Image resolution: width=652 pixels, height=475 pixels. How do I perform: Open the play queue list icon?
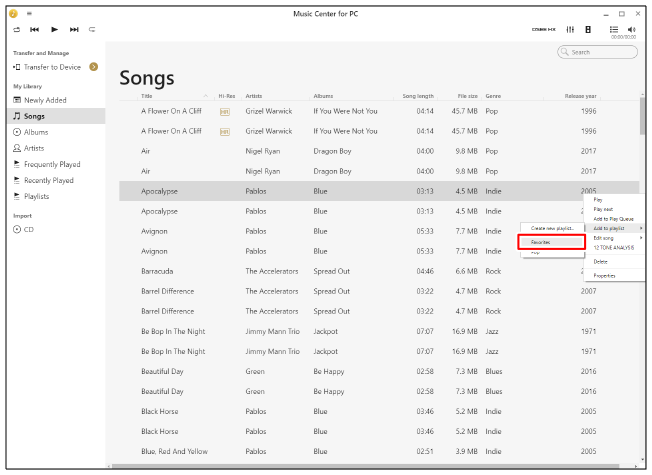point(614,29)
